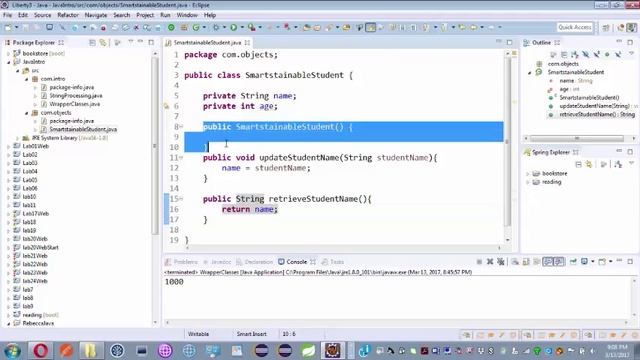Collapse the updateStudentName fold on line 11
This screenshot has height=360, width=640.
pyautogui.click(x=181, y=158)
